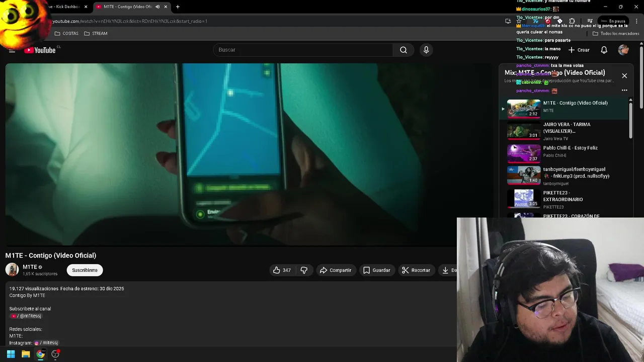Subscribe with the Suscribirme button
Screen dimensions: 644x362
coord(85,270)
